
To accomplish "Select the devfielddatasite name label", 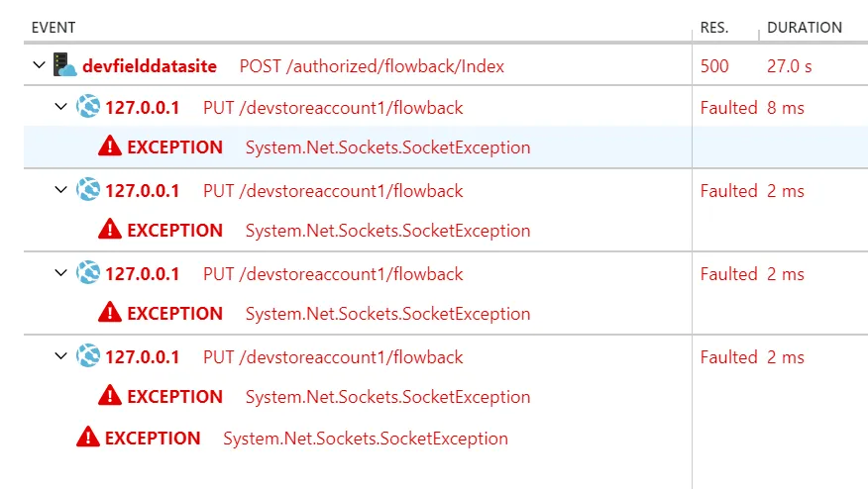I will pos(154,66).
